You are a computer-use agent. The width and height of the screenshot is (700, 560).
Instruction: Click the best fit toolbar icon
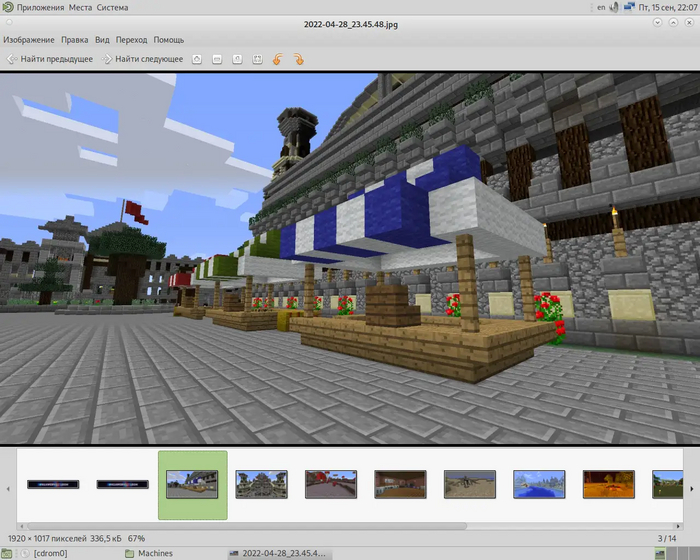[258, 59]
